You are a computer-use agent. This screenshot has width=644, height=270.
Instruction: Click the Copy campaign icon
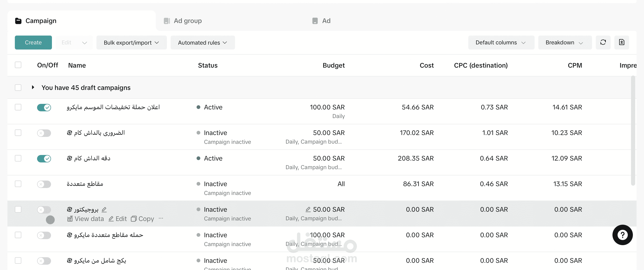point(134,219)
